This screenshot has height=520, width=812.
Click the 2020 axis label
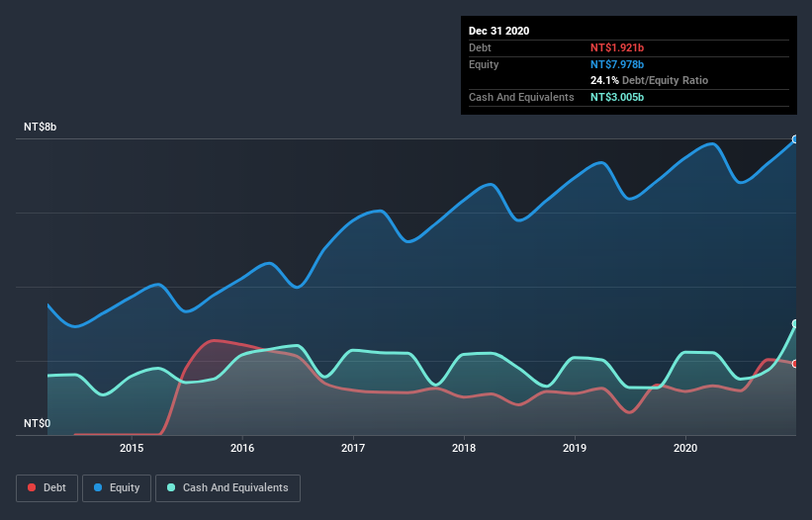point(685,448)
